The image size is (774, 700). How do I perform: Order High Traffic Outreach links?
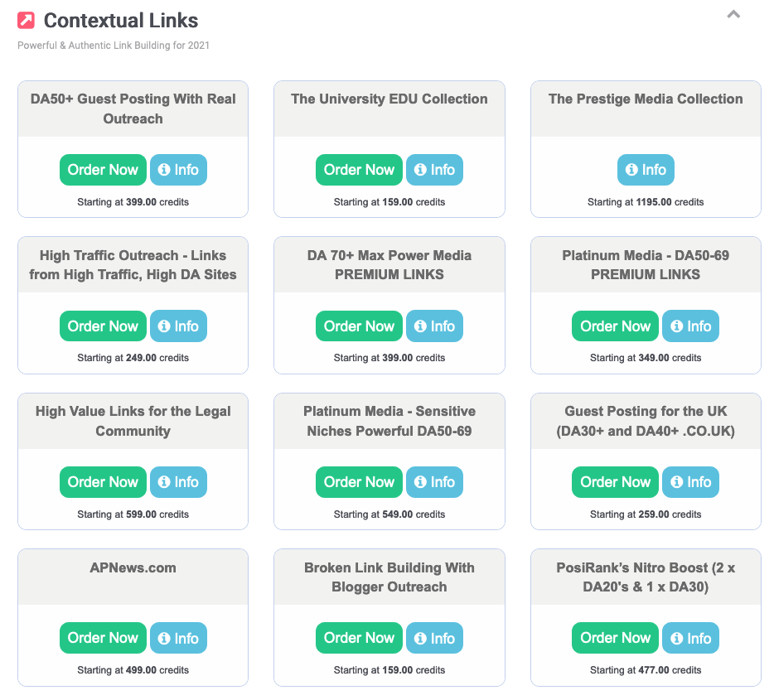(103, 326)
